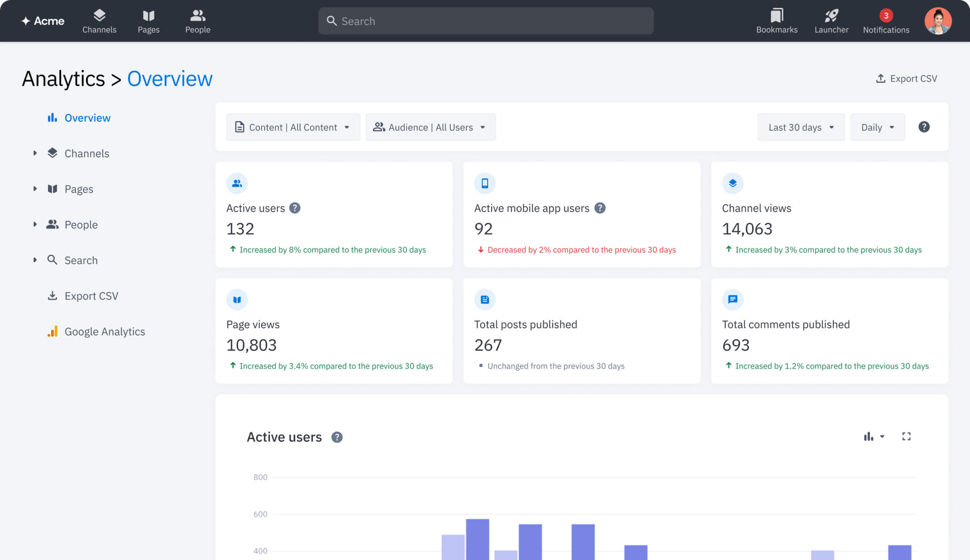Toggle fullscreen on the Active users chart
The width and height of the screenshot is (970, 560).
[x=906, y=437]
